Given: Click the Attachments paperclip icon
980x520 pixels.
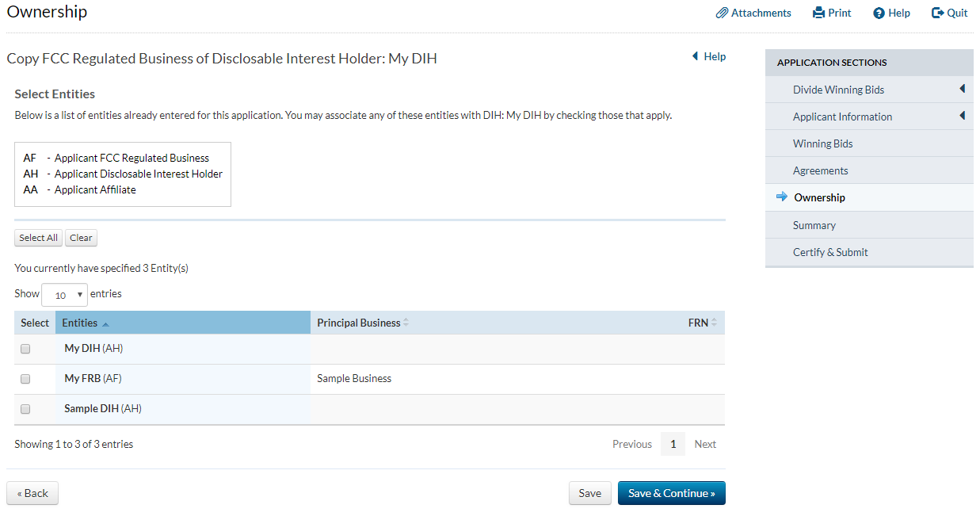Looking at the screenshot, I should pos(722,13).
